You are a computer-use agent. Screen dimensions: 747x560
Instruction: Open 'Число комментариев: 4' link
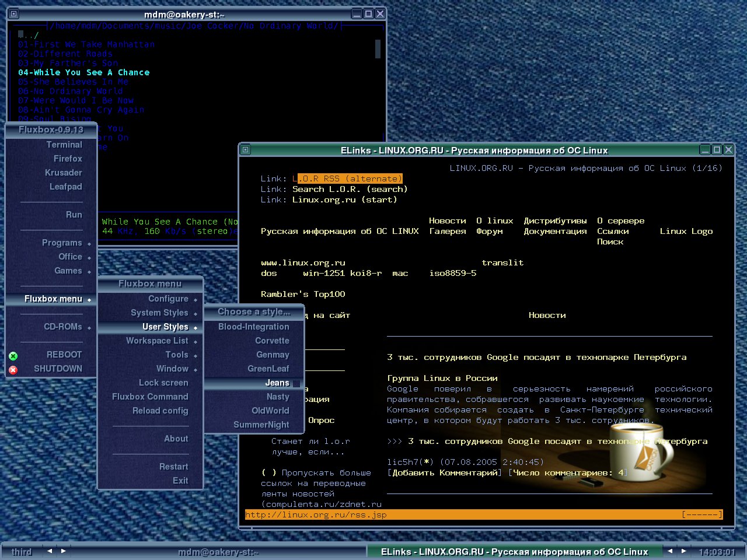pos(568,473)
